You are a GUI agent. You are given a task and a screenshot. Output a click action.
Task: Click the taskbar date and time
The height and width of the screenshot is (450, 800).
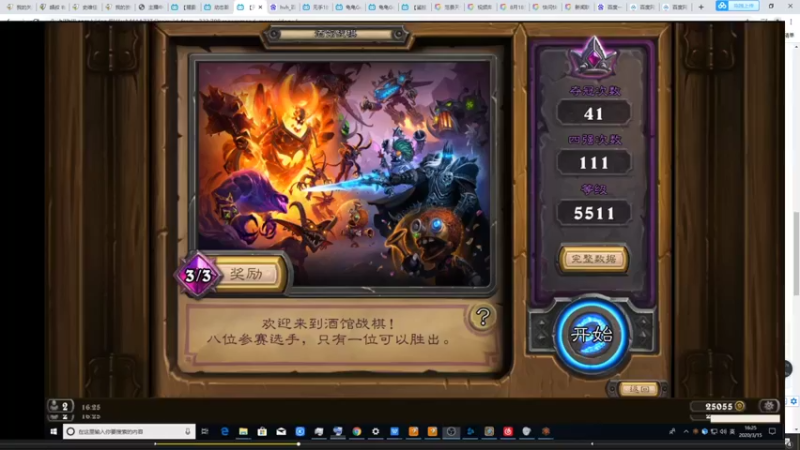pos(750,432)
